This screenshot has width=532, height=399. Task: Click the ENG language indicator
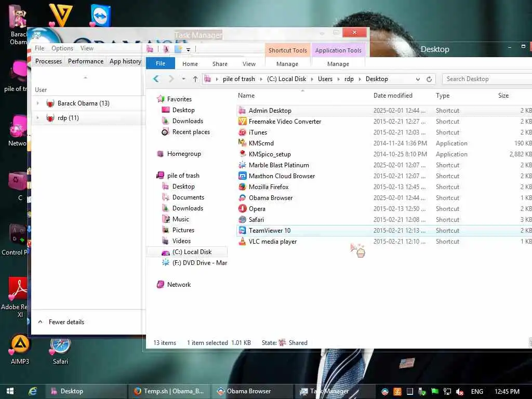click(477, 392)
